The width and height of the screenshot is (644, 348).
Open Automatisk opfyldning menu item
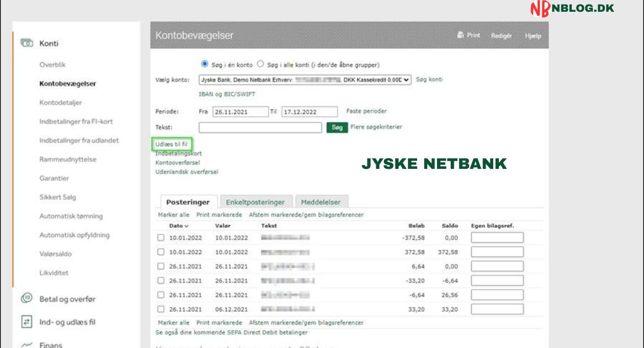[x=75, y=235]
